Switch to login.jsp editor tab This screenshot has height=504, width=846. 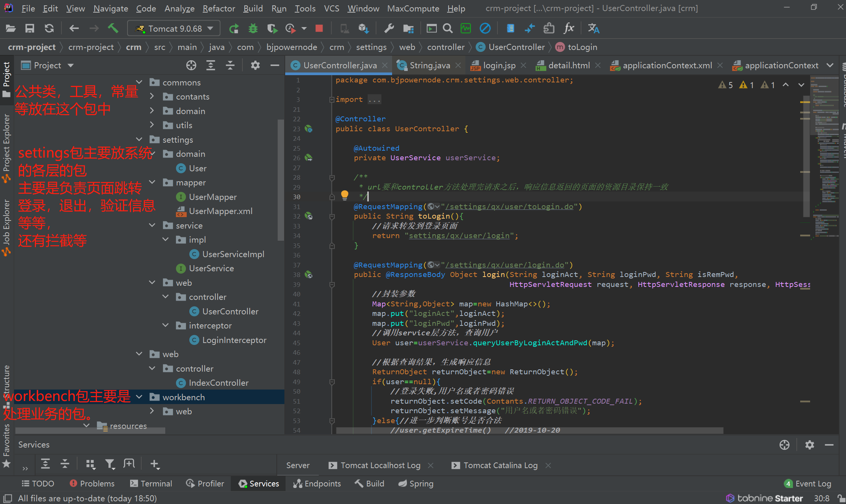pyautogui.click(x=499, y=65)
